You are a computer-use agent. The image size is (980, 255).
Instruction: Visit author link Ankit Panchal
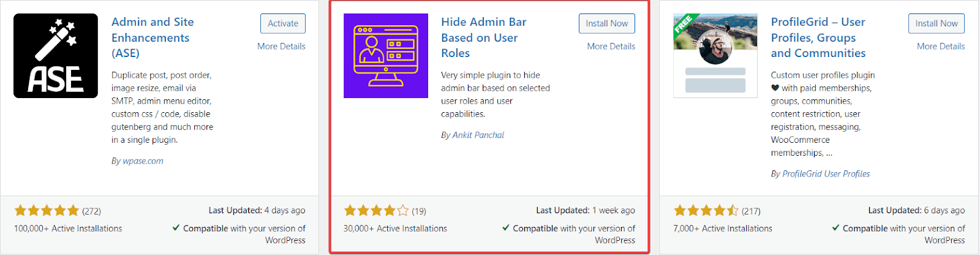478,135
